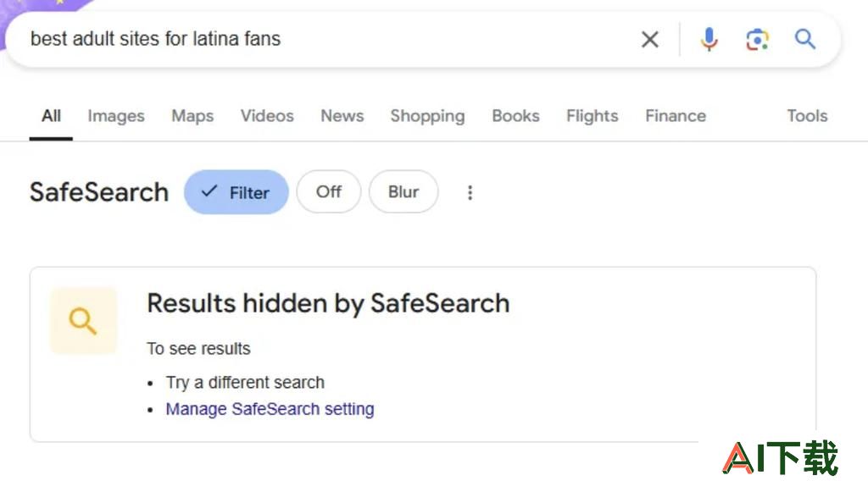Switch to the Images tab
868x481 pixels.
click(116, 115)
